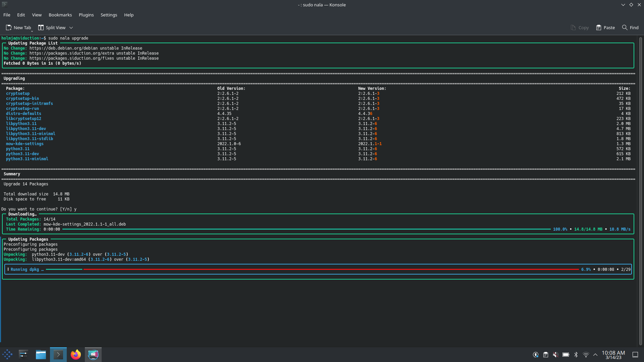This screenshot has height=362, width=644.
Task: Open the Plugins menu
Action: (x=86, y=15)
